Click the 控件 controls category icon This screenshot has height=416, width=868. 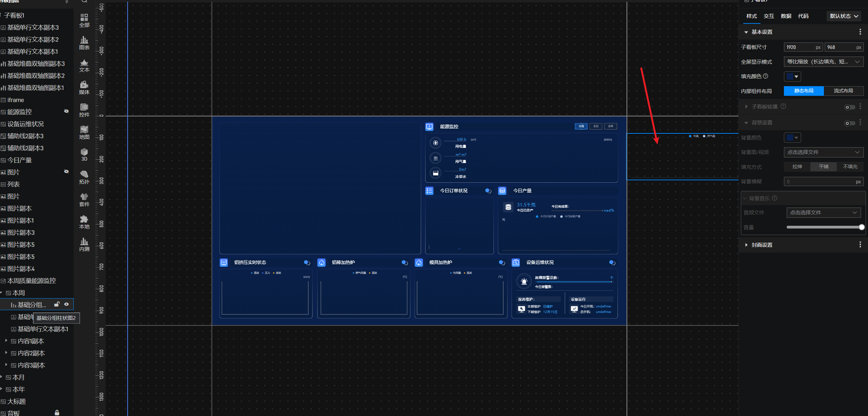coord(84,110)
